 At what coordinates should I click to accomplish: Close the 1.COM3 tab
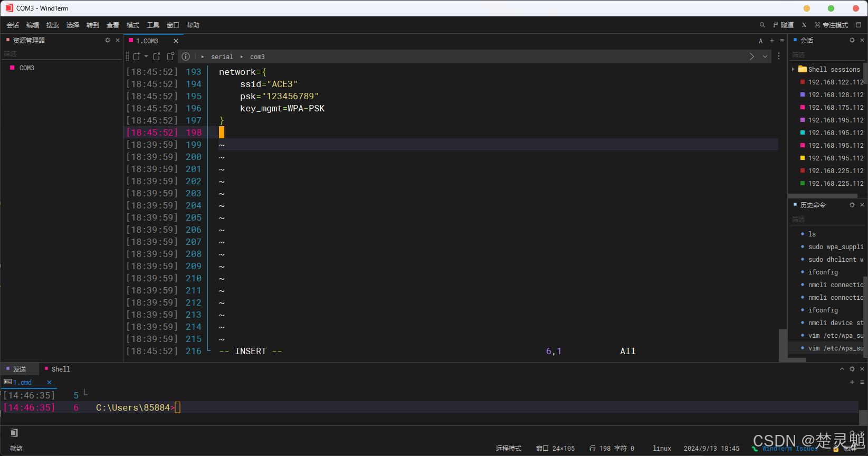click(x=176, y=41)
